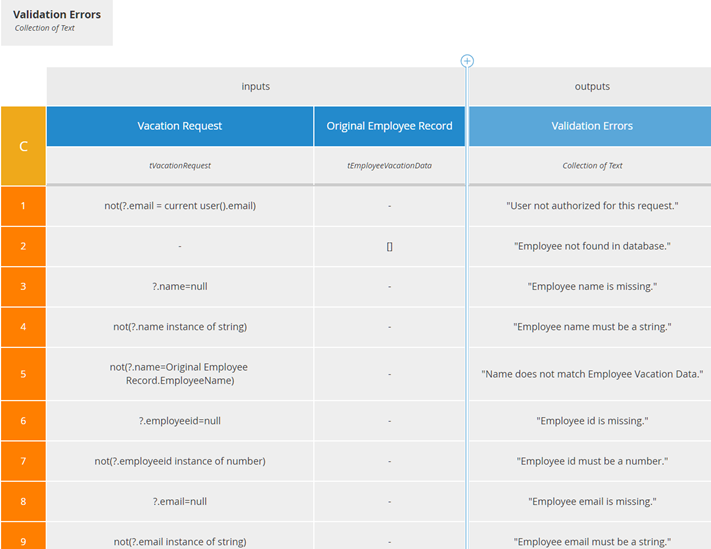Open the Validation Errors title box
Viewport: 711px width, 549px height.
coord(56,22)
